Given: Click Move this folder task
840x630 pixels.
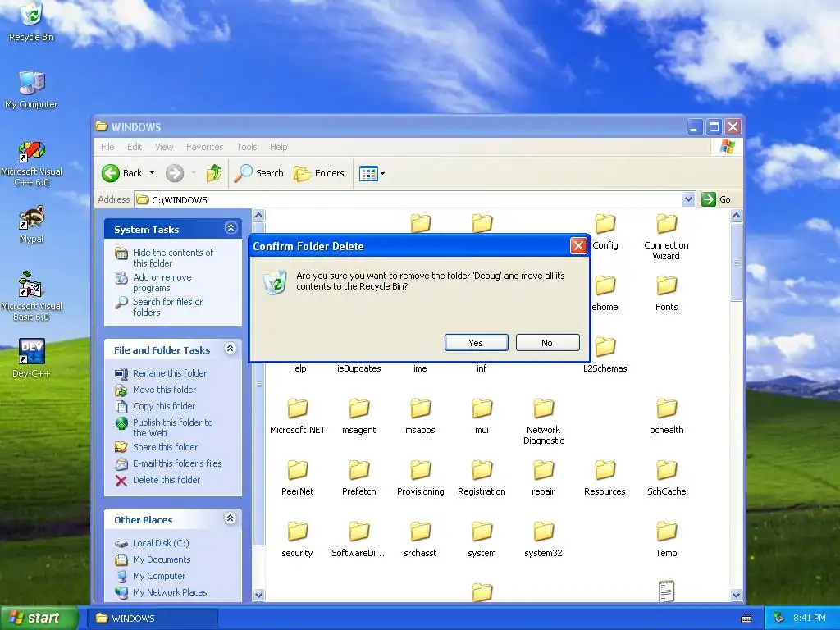Looking at the screenshot, I should (164, 390).
